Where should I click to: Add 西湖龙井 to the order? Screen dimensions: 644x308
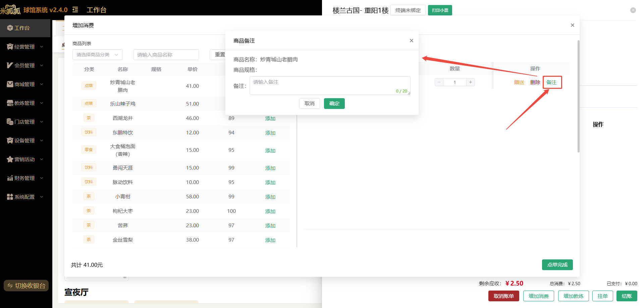click(x=270, y=118)
